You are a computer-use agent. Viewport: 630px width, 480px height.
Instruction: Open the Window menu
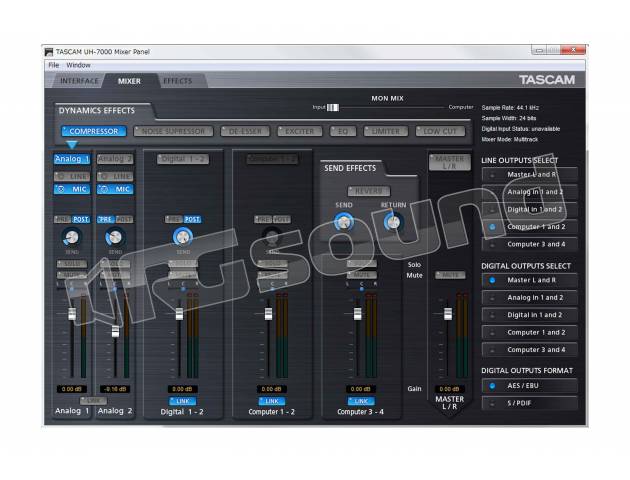pos(78,65)
